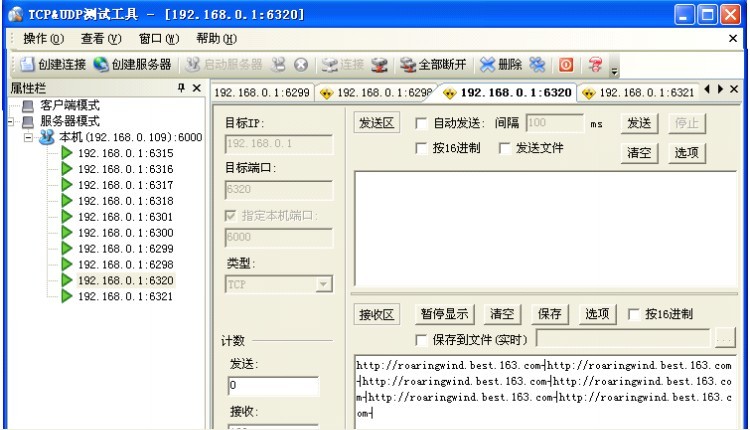Close the 属性栏 side panel
The width and height of the screenshot is (750, 430).
click(196, 88)
